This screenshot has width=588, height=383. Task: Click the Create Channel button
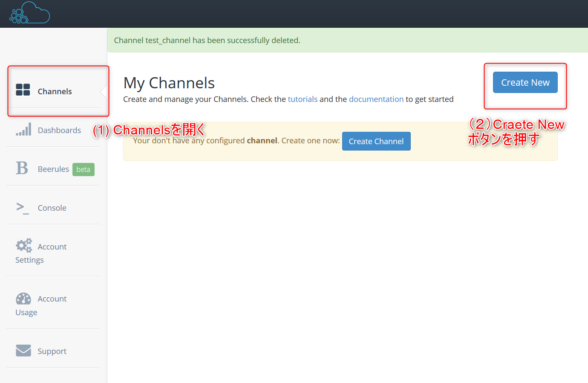(376, 141)
